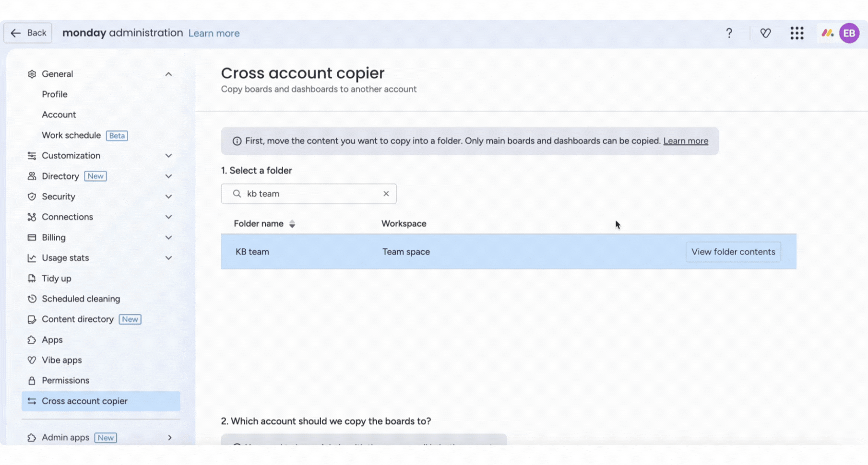
Task: Click the Directory people icon
Action: [32, 176]
